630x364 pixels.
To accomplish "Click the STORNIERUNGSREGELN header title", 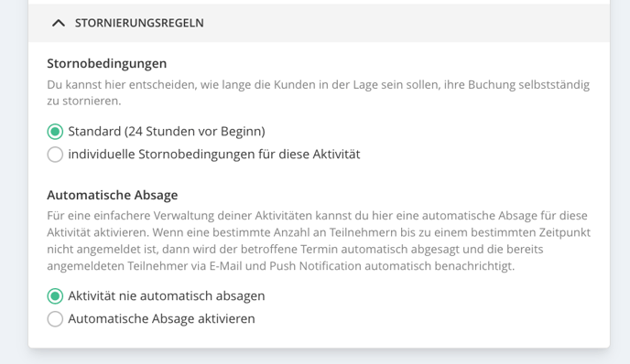I will pyautogui.click(x=139, y=23).
